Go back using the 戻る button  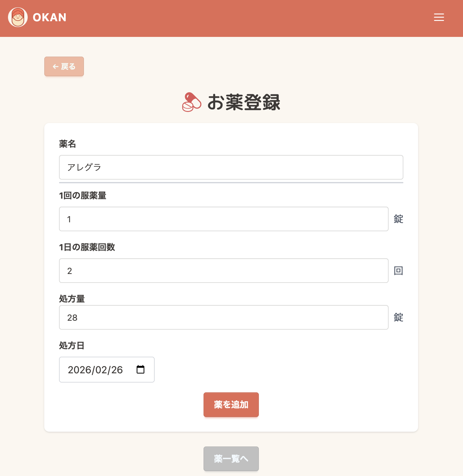pyautogui.click(x=64, y=66)
